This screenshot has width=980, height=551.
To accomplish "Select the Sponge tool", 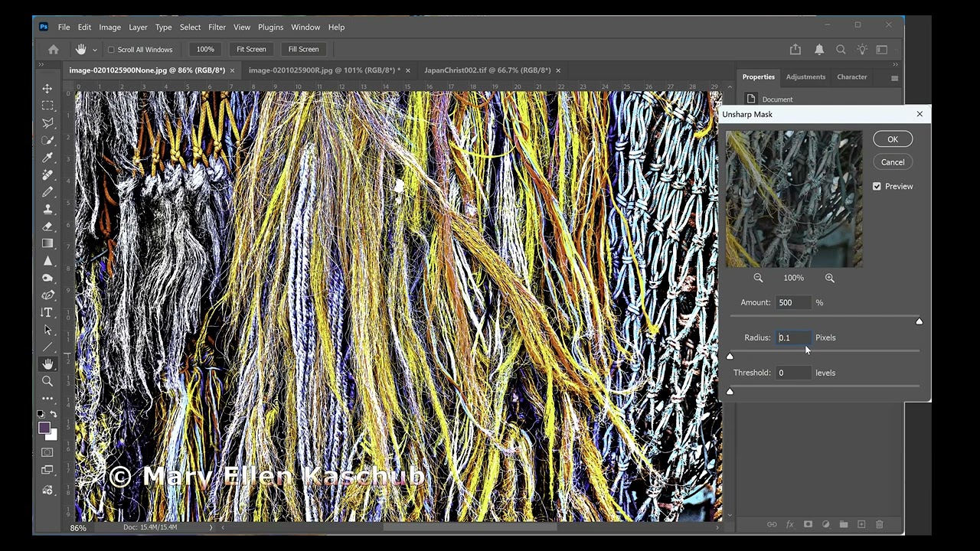I will click(47, 278).
